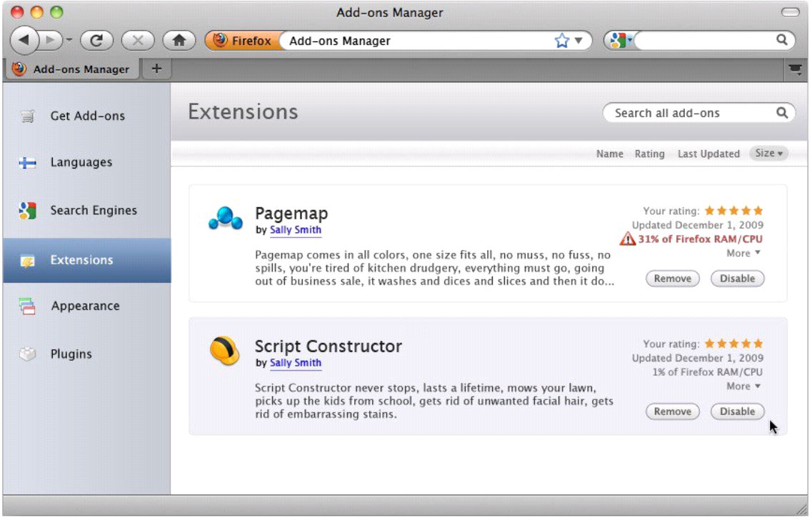Open the Get Add-ons section
The image size is (812, 520).
coord(87,116)
